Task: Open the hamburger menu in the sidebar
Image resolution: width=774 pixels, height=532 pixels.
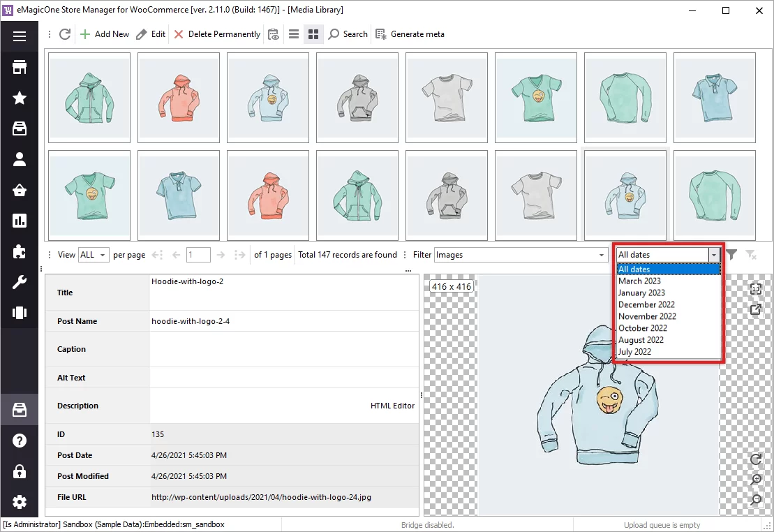Action: pyautogui.click(x=20, y=36)
